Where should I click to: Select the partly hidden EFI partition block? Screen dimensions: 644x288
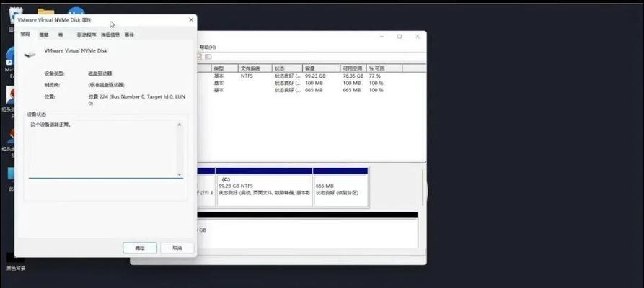(x=206, y=186)
